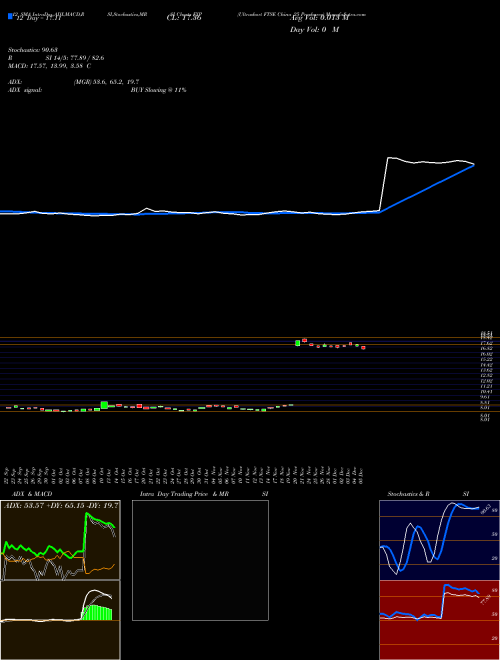Screen dimensions: 500x660
Task: Click the "Avg Vol: 0.013 M" label
Action: 319,18
